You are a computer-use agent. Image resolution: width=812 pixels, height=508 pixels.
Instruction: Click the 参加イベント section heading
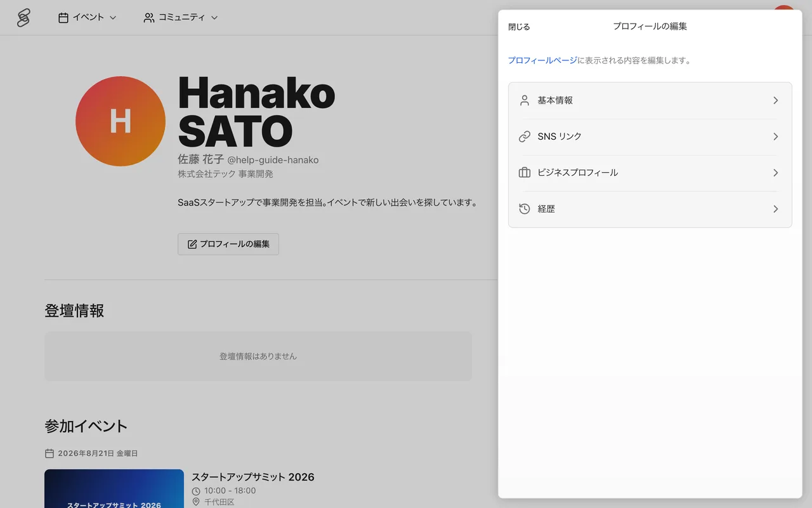click(86, 426)
